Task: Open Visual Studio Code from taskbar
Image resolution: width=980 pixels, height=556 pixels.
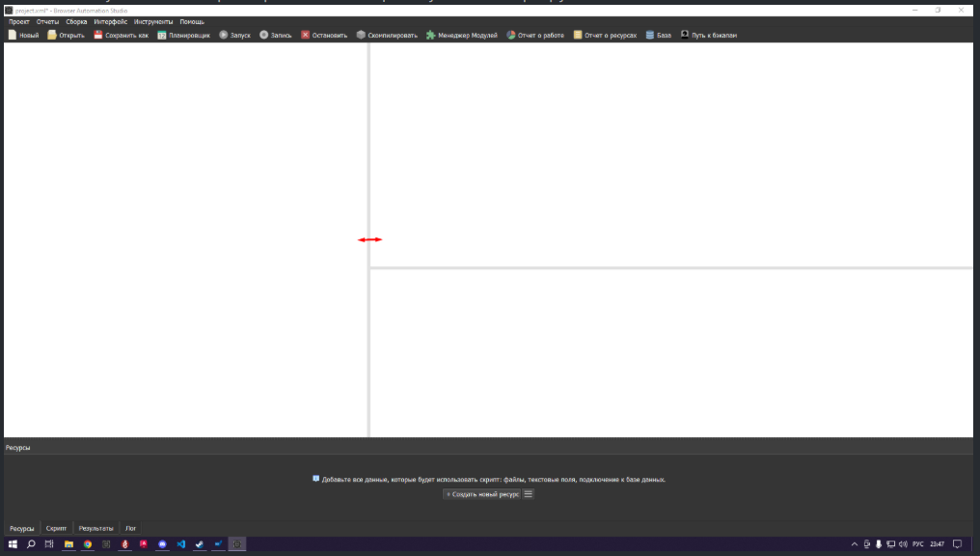Action: (x=180, y=544)
